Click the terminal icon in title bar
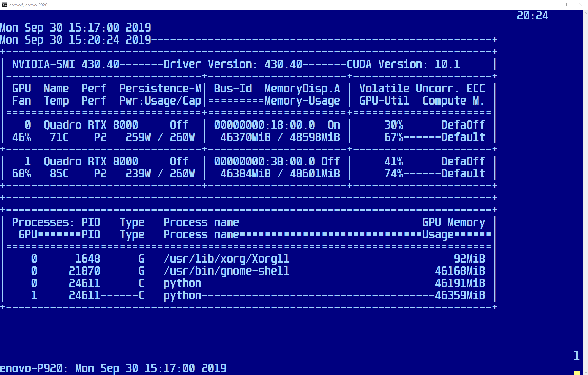The height and width of the screenshot is (375, 588). coord(5,5)
